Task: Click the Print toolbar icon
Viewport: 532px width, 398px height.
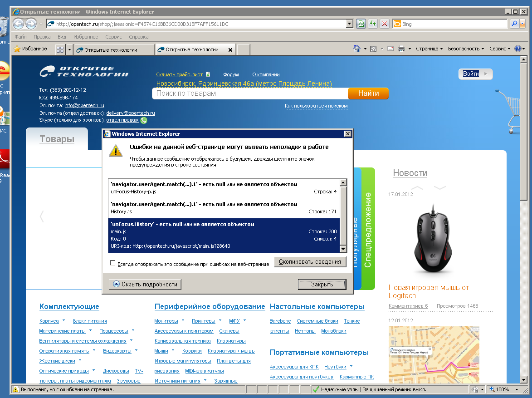Action: [x=401, y=49]
